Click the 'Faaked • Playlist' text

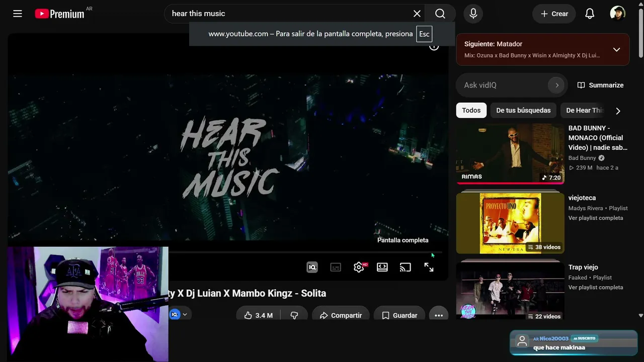click(x=590, y=278)
